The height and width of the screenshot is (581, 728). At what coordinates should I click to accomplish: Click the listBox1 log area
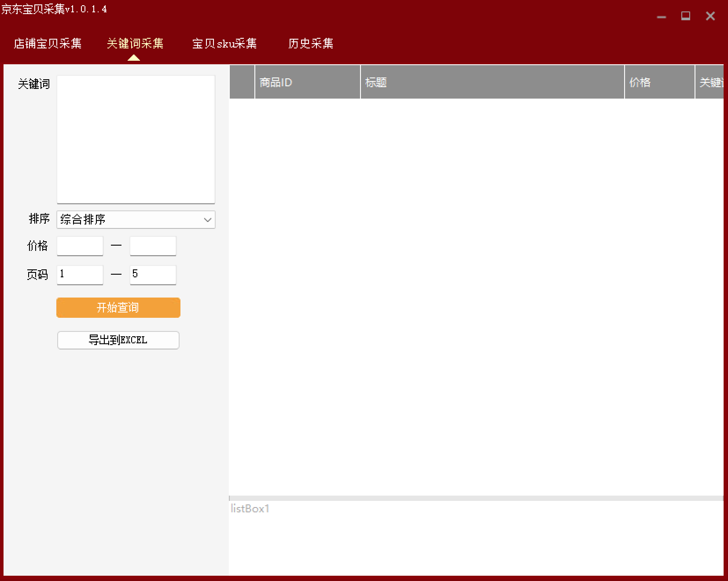[x=476, y=538]
